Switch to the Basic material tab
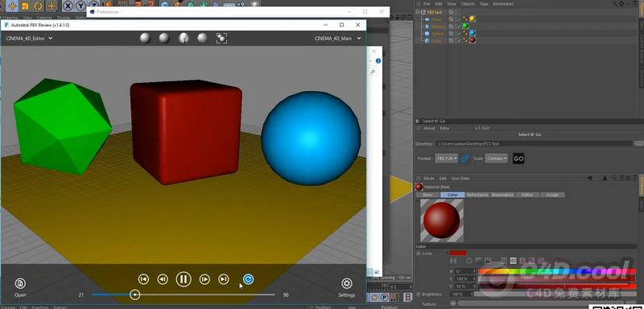 tap(427, 195)
